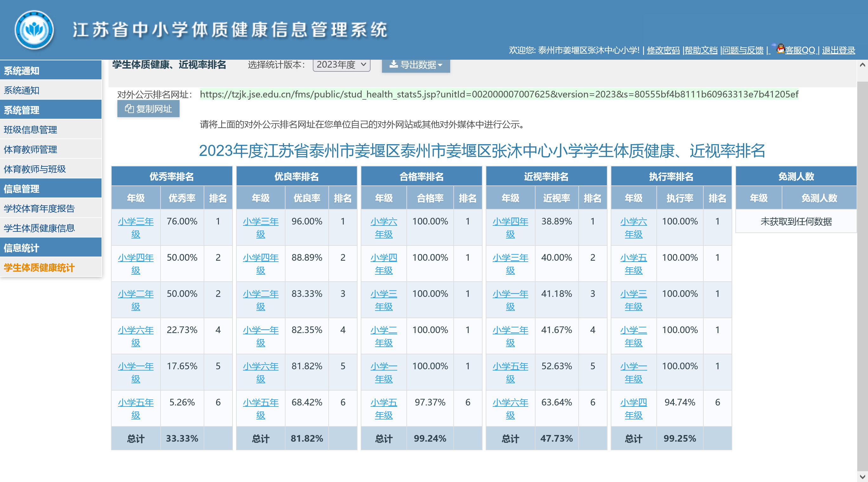
Task: Open 修改密码 link in header
Action: pyautogui.click(x=663, y=50)
